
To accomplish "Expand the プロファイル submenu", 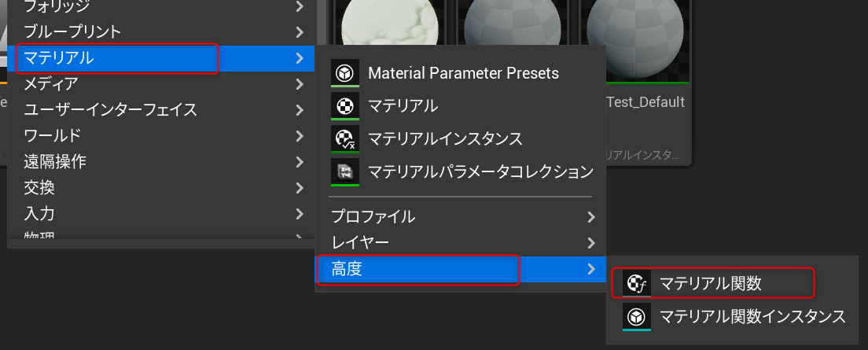I will pyautogui.click(x=461, y=216).
